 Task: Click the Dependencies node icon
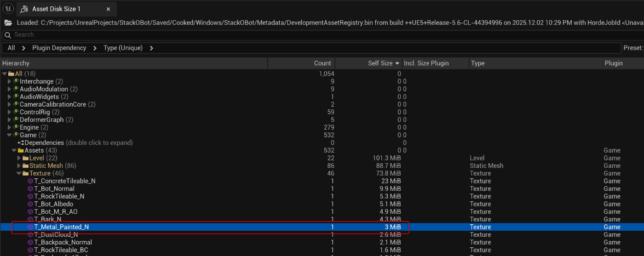[x=21, y=143]
